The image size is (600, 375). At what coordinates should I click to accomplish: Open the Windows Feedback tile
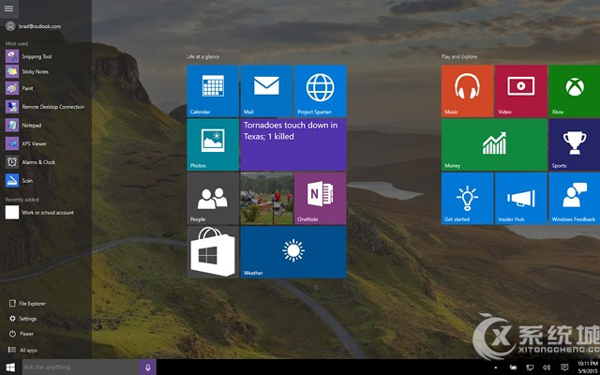(x=574, y=198)
